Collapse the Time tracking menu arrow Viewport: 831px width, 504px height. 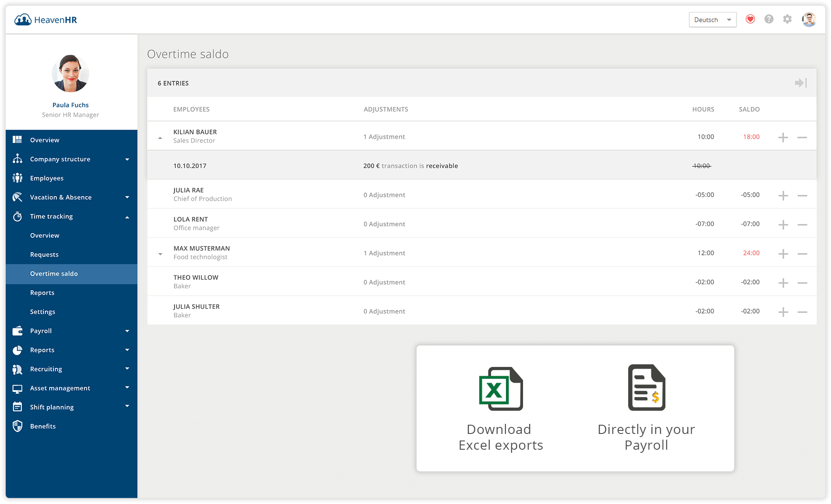127,217
